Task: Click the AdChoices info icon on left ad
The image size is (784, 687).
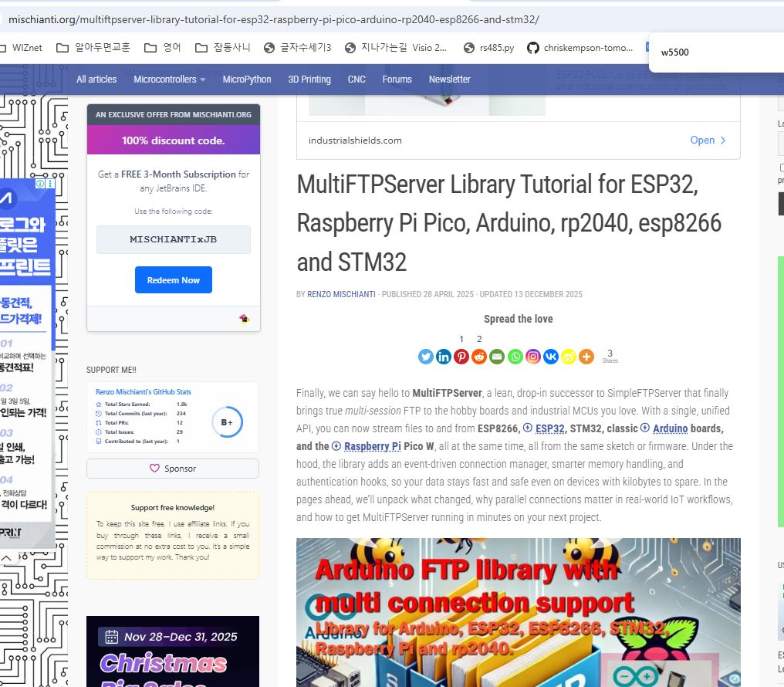Action: pos(40,184)
